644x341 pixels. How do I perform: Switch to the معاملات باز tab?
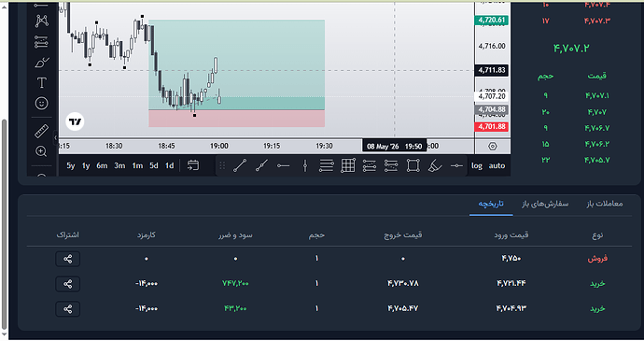coord(604,204)
